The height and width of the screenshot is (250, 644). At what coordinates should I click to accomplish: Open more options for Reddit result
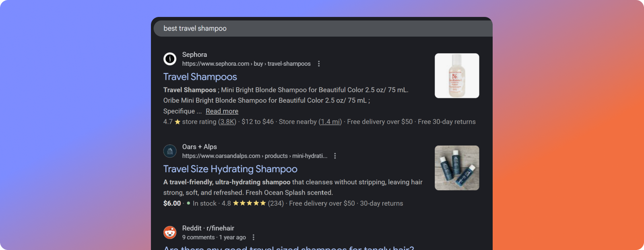(x=253, y=237)
